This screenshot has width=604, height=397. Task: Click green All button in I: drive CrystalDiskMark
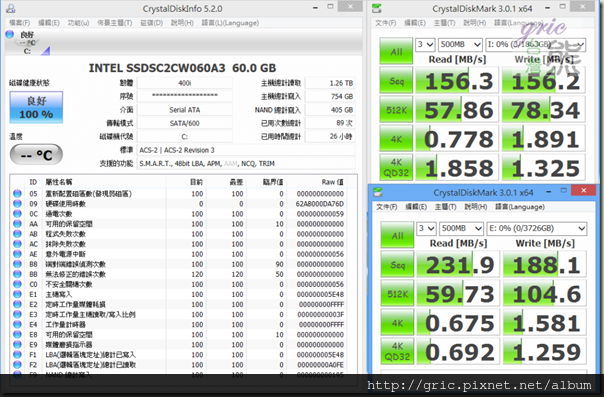coord(396,51)
